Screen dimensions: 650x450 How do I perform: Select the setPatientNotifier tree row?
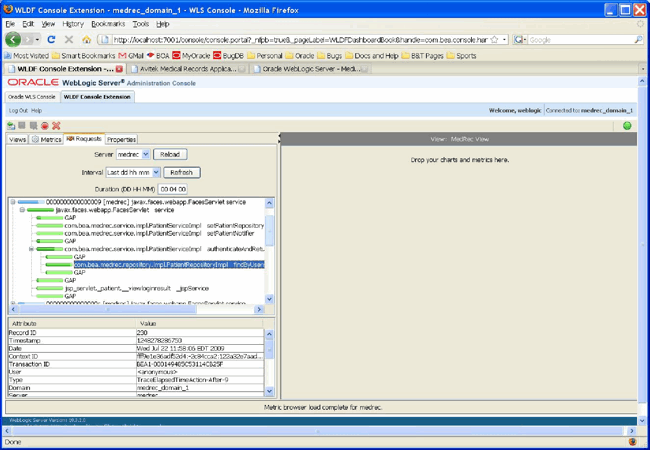coord(160,233)
